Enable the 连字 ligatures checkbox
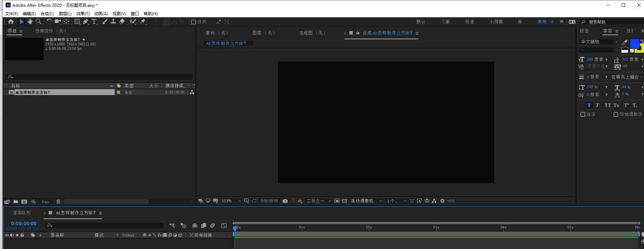Viewport: 644px width, 249px height. click(583, 114)
